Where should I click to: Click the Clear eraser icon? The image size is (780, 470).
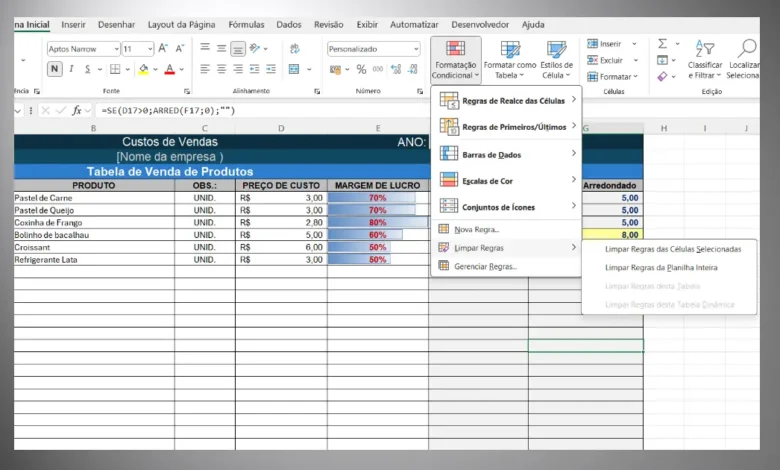pos(662,77)
